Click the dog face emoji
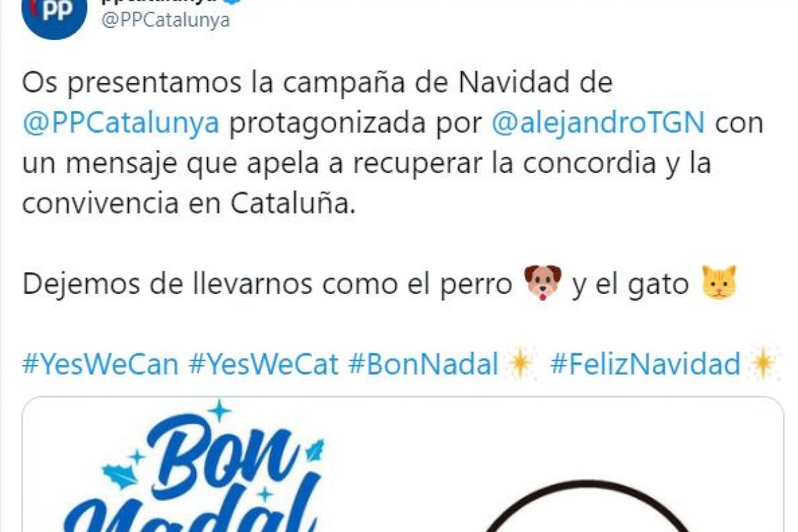The height and width of the screenshot is (532, 798). coord(543,283)
